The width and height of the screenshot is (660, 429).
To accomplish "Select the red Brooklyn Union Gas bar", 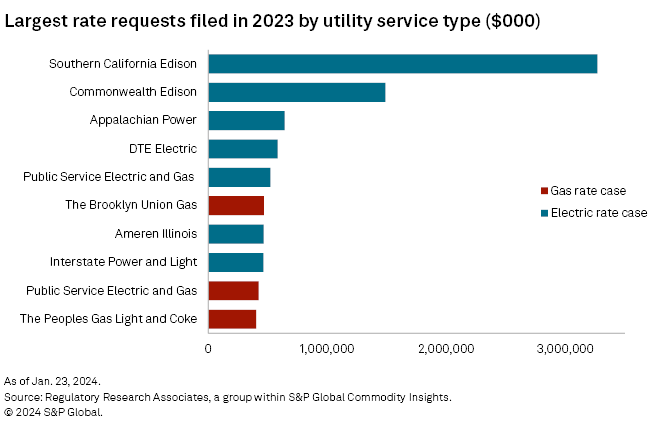I will point(236,206).
